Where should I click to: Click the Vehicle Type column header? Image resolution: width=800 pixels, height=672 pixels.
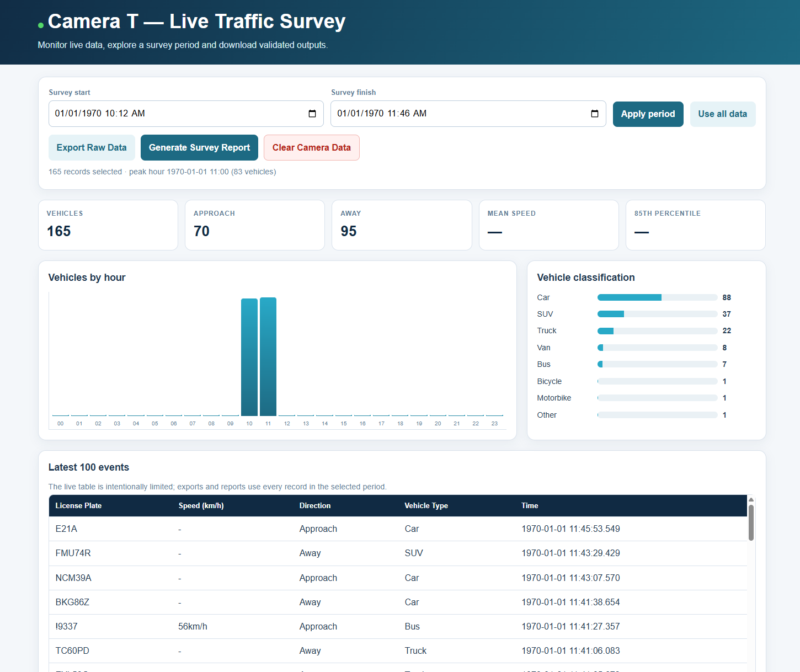[426, 506]
